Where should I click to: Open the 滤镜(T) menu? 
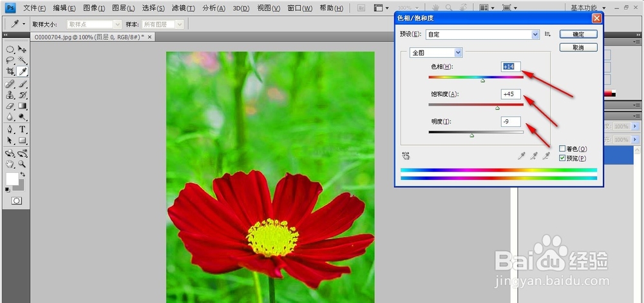pos(183,8)
